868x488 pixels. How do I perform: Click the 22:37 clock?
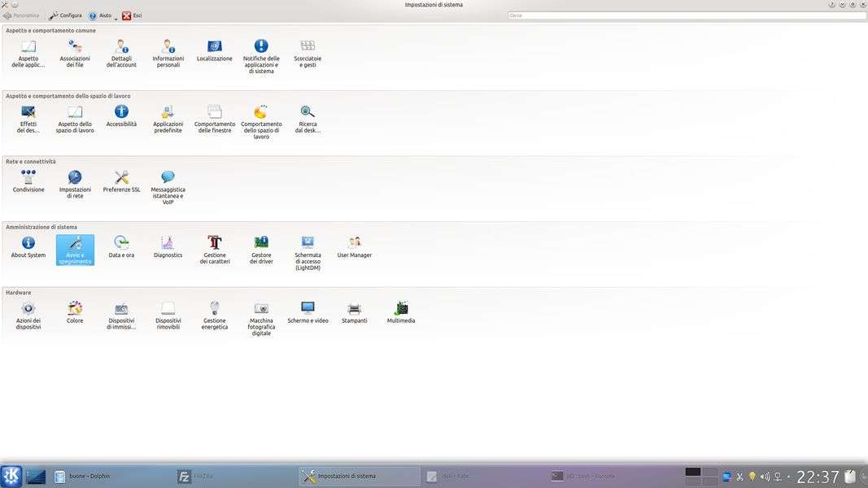[x=818, y=477]
